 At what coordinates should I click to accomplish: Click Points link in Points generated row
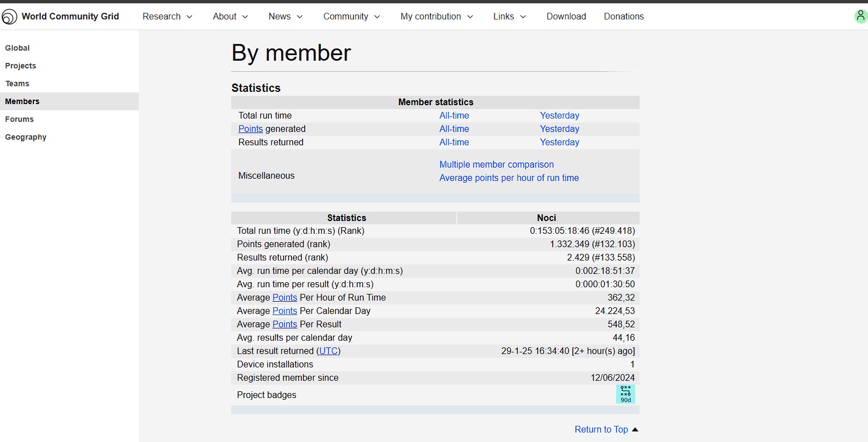pyautogui.click(x=251, y=129)
